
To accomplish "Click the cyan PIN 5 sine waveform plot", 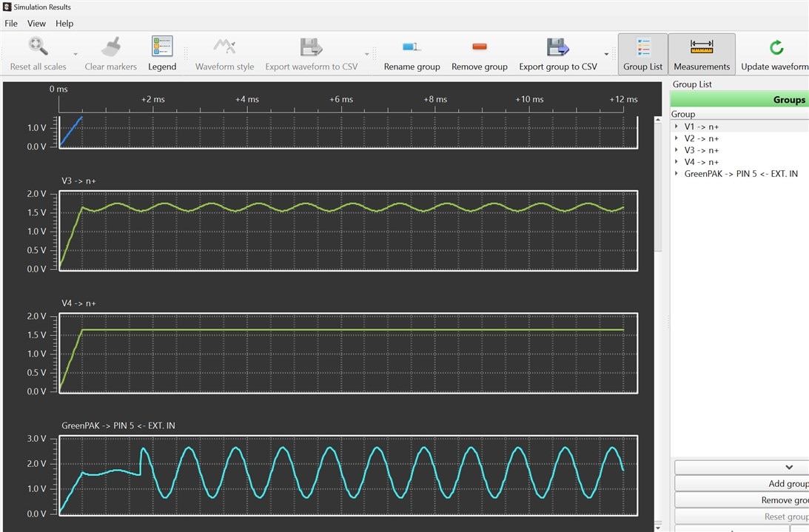I will (349, 475).
